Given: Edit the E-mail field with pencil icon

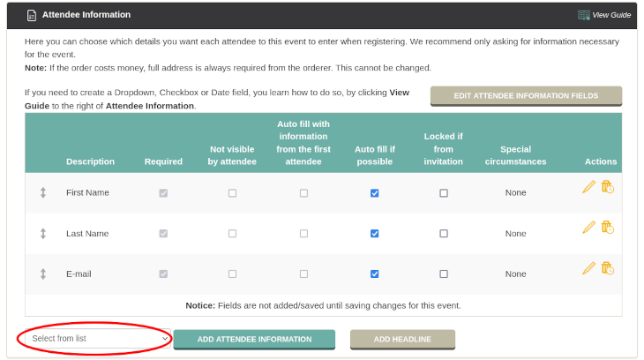Looking at the screenshot, I should (588, 268).
